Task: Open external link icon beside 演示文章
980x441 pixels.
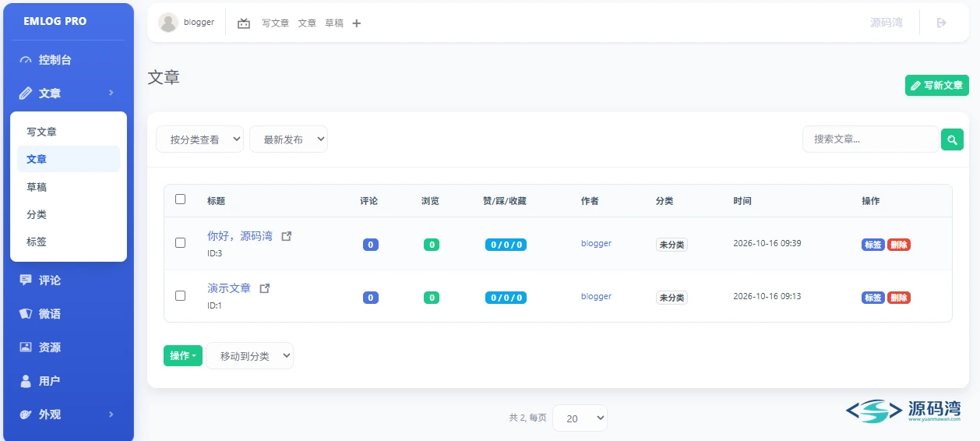Action: [x=264, y=288]
